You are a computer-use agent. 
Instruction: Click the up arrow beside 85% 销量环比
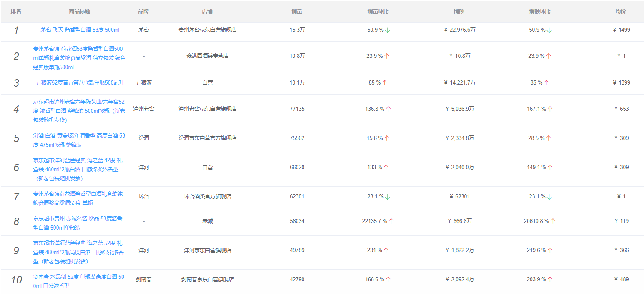click(x=385, y=83)
